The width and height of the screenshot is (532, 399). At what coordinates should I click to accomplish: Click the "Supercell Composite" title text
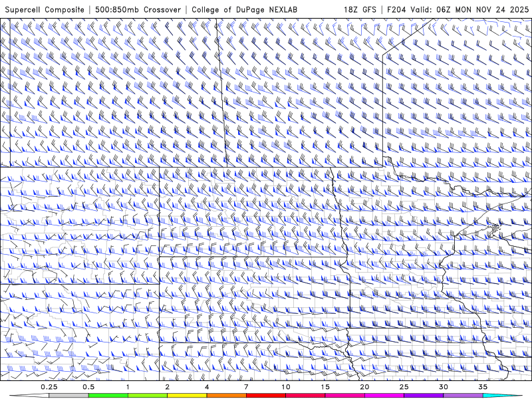click(45, 10)
